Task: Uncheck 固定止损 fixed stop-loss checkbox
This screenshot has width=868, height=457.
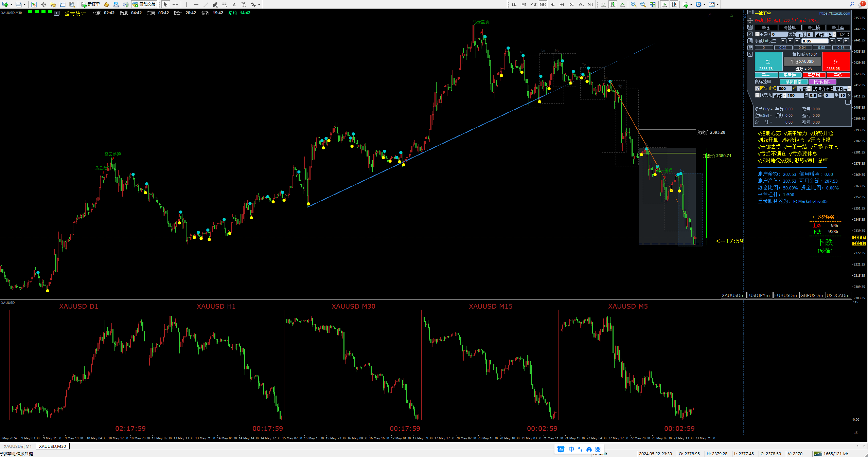Action: (x=757, y=89)
